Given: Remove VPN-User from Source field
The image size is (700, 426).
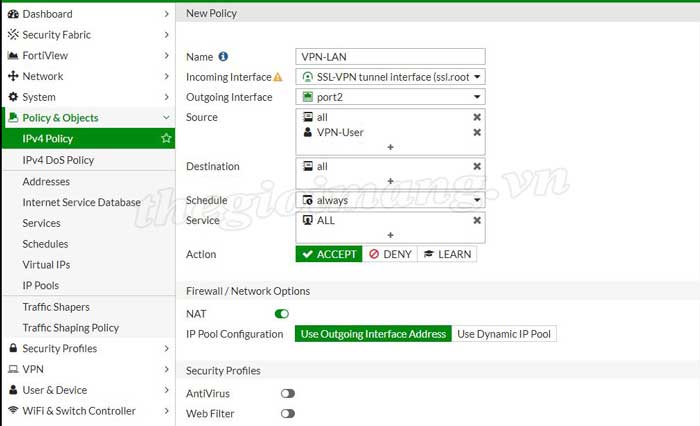Looking at the screenshot, I should coord(477,132).
